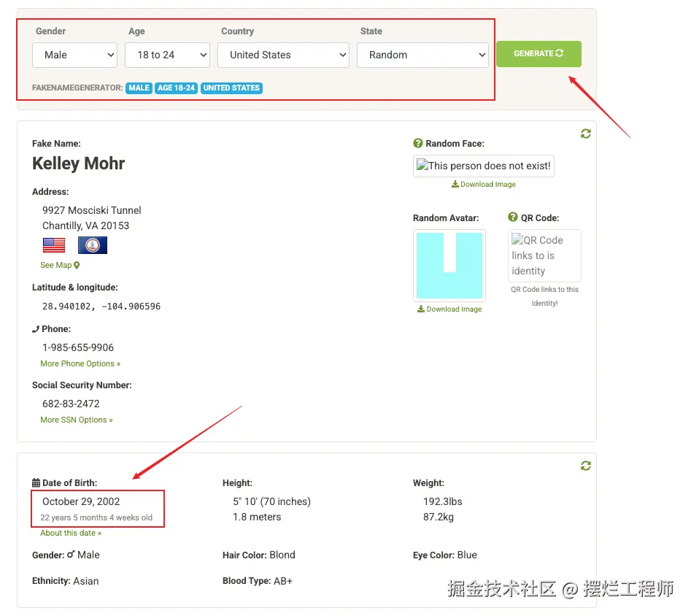Image resolution: width=691 pixels, height=616 pixels.
Task: Click the United States flag icon
Action: tap(54, 245)
